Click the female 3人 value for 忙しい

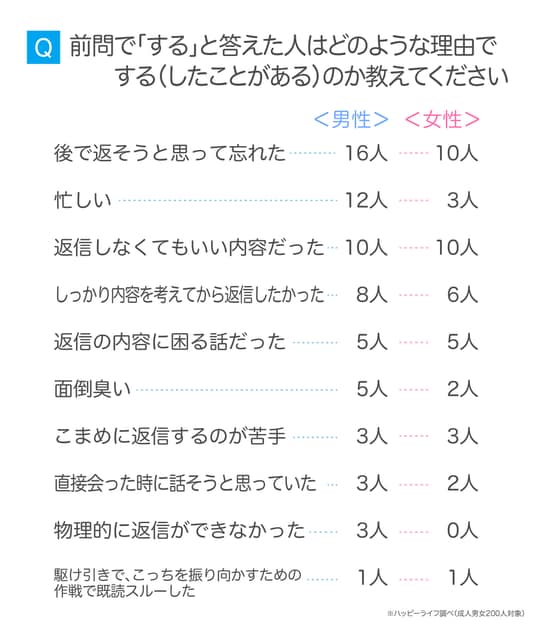(462, 200)
